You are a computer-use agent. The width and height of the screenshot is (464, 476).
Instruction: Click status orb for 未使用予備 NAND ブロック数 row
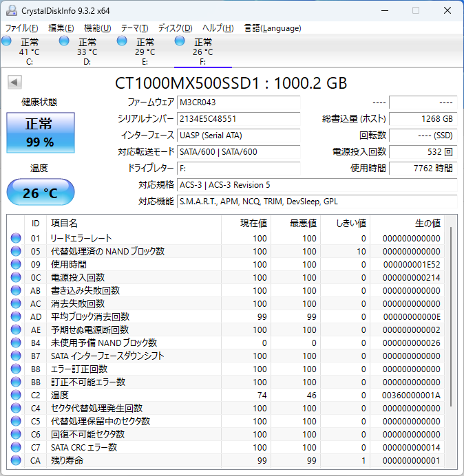pyautogui.click(x=16, y=343)
